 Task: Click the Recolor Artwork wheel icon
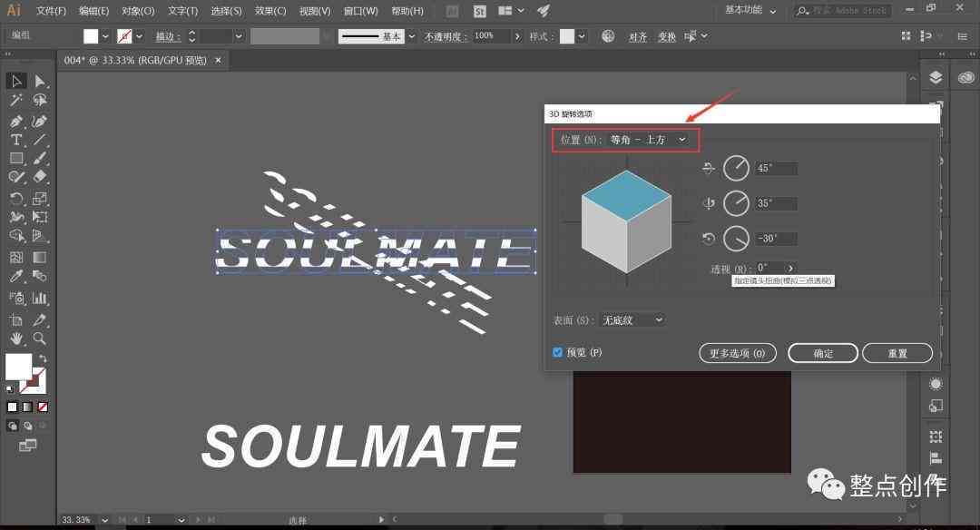pos(607,36)
